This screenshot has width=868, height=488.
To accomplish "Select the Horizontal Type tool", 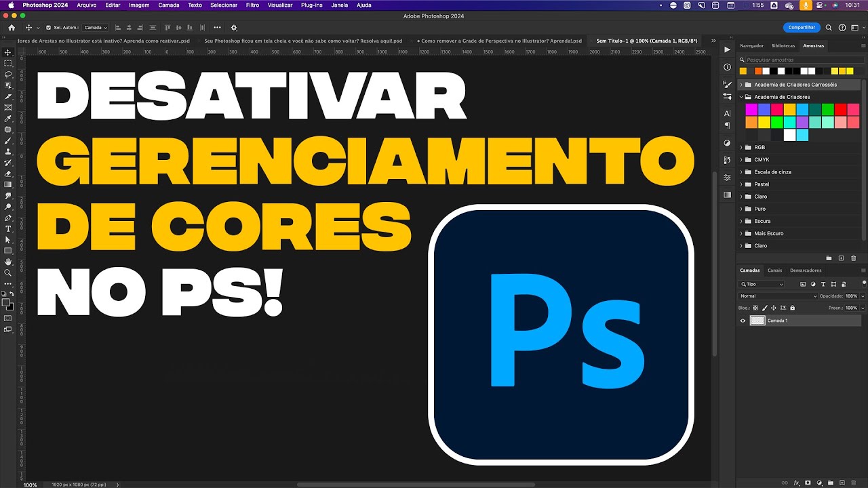I will 8,228.
